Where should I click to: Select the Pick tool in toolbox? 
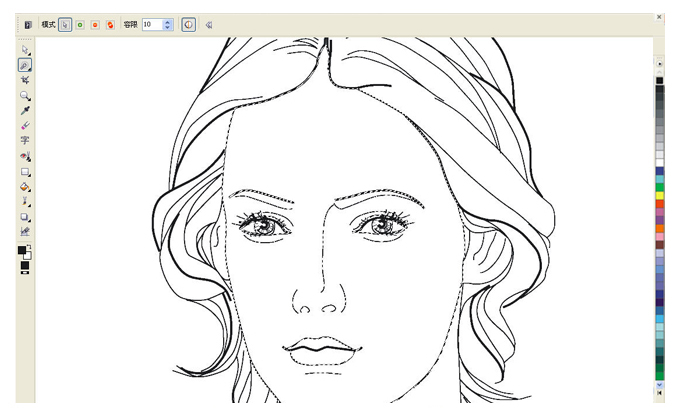point(25,50)
